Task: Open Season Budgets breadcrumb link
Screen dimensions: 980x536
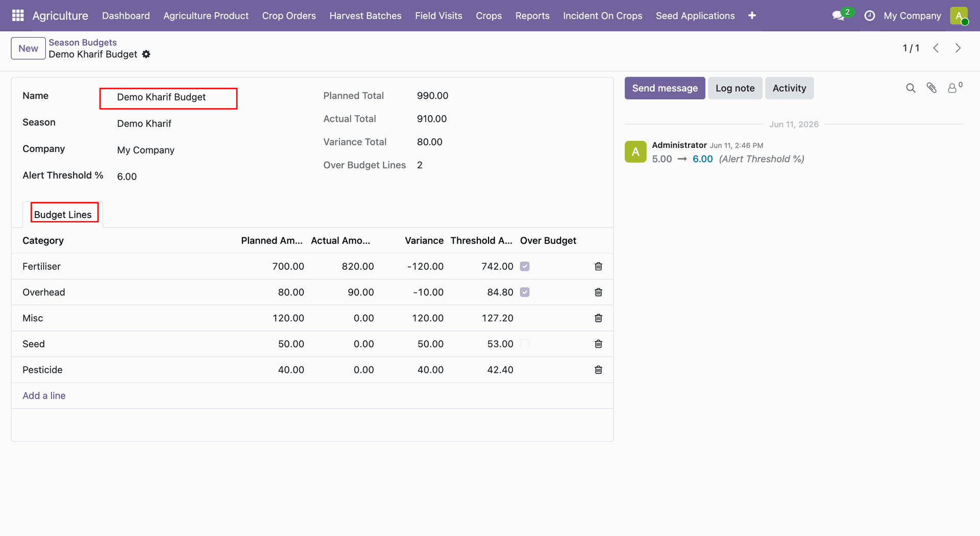Action: click(x=83, y=42)
